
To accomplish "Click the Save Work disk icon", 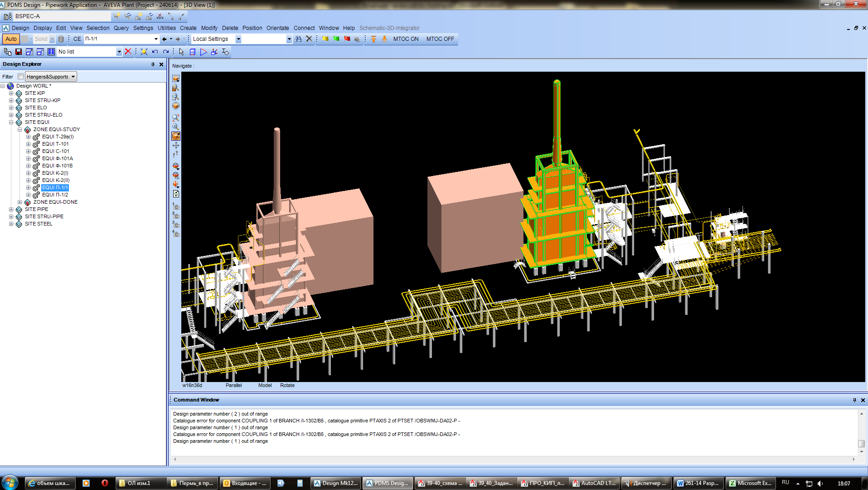I will point(19,52).
